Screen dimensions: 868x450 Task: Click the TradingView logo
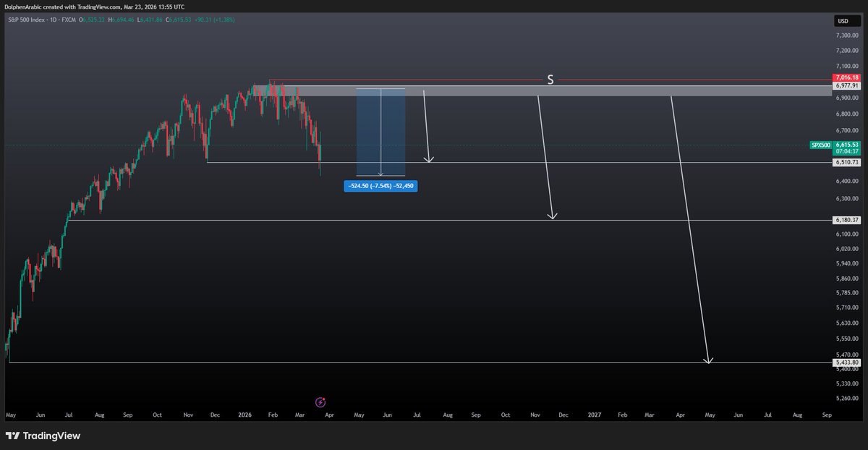(43, 436)
